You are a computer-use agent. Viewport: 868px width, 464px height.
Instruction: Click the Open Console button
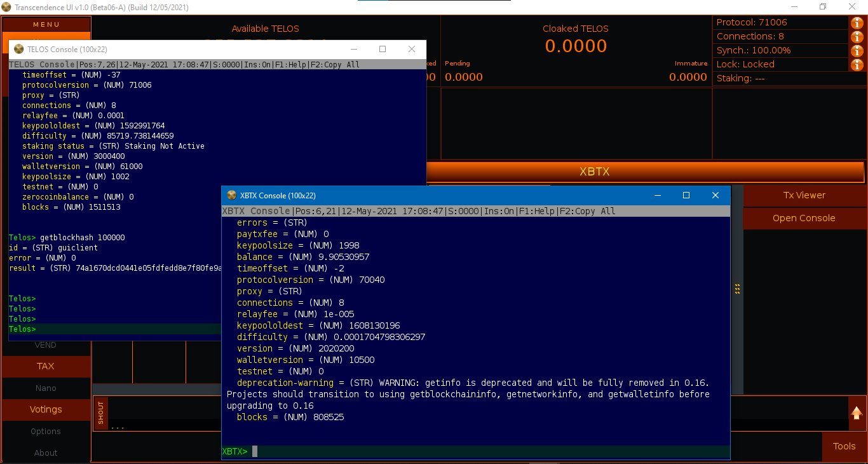tap(804, 218)
